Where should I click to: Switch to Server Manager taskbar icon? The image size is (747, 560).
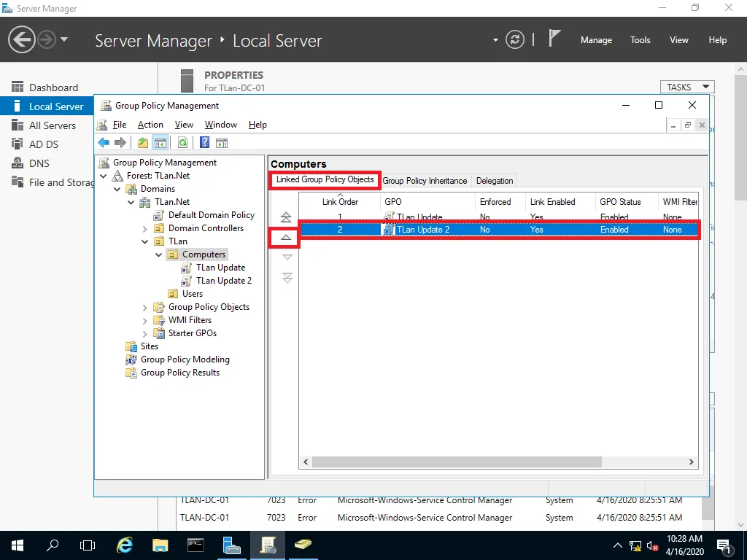231,545
